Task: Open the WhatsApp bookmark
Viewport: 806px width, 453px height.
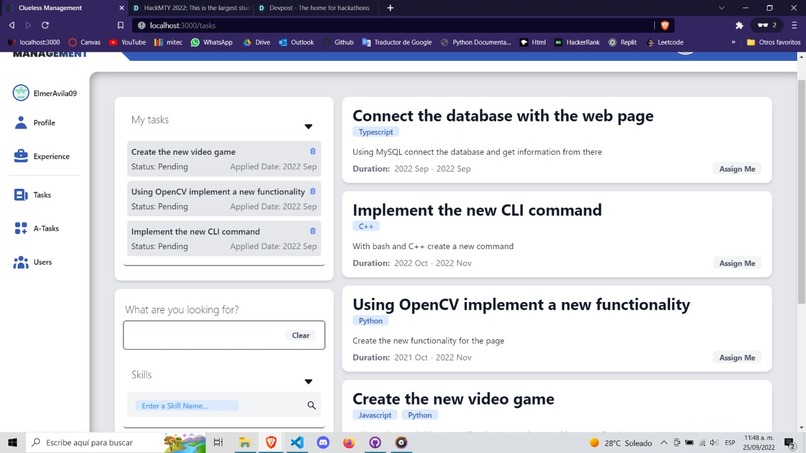Action: [x=212, y=42]
